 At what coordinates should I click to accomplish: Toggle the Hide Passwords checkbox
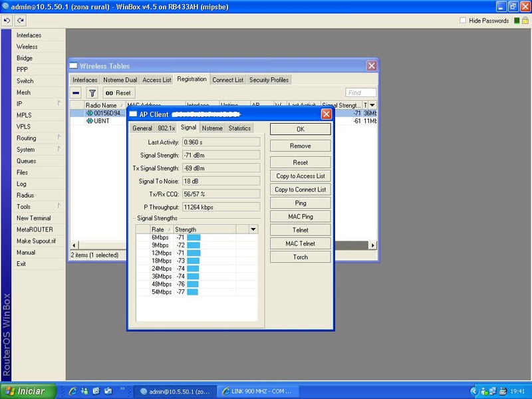click(463, 21)
